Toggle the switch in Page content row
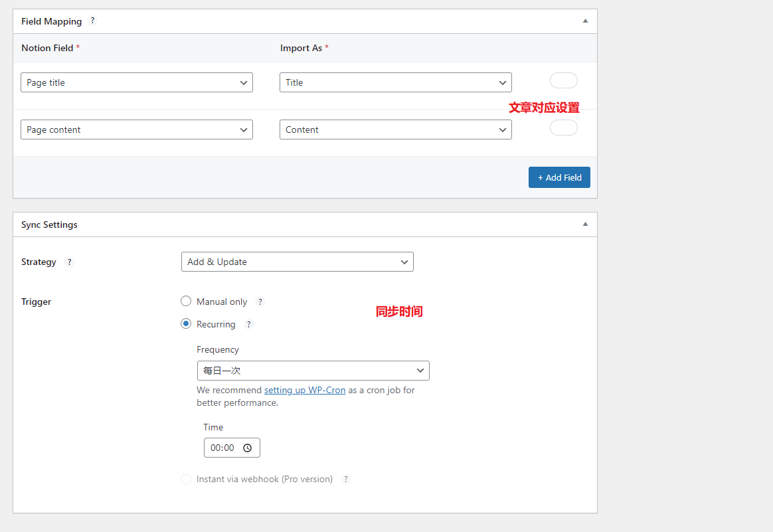Image resolution: width=773 pixels, height=532 pixels. click(x=563, y=128)
